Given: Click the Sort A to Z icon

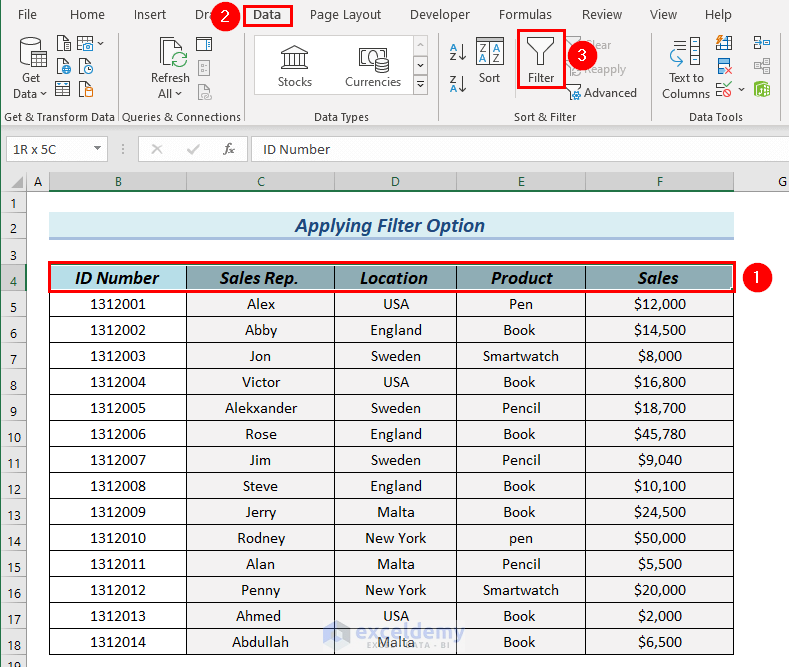Looking at the screenshot, I should point(458,52).
